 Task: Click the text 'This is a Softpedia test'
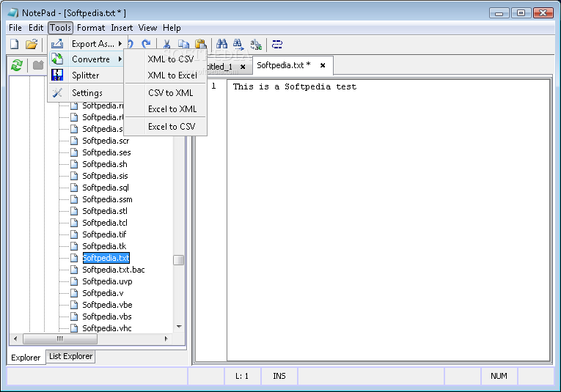pyautogui.click(x=295, y=86)
